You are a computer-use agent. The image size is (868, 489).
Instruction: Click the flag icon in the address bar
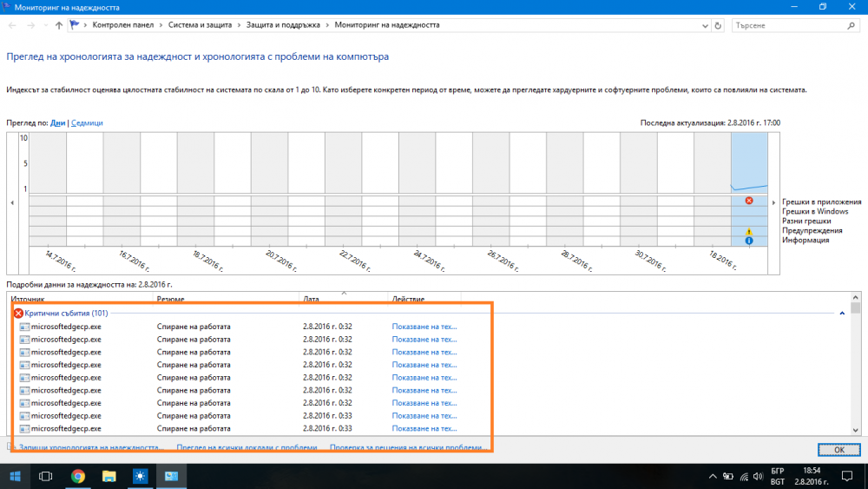74,25
